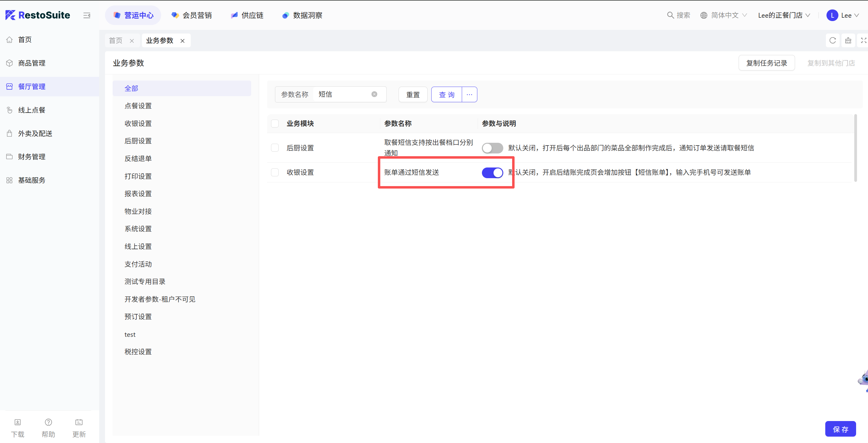This screenshot has height=443, width=868.
Task: Turn off the 账单通过短信发送 switch
Action: [492, 172]
